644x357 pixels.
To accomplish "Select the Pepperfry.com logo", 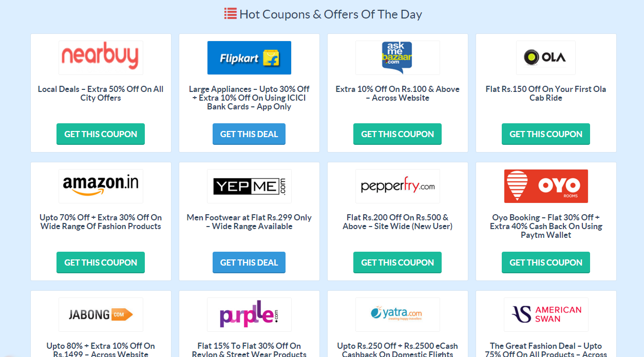I will tap(397, 186).
